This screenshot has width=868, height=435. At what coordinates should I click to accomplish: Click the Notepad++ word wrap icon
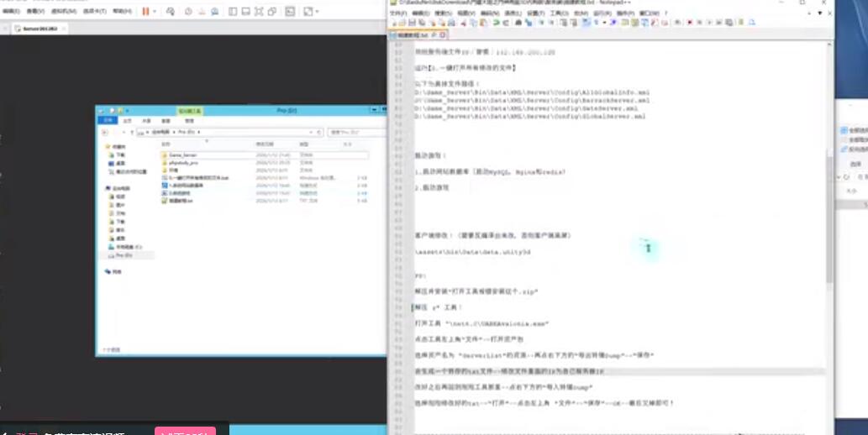click(x=587, y=23)
